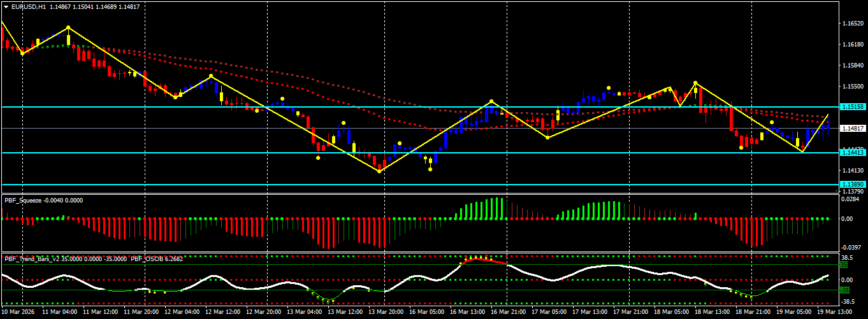868x319 pixels.
Task: Click 0.0284 on the PBF_Squeeze scale
Action: (850, 199)
